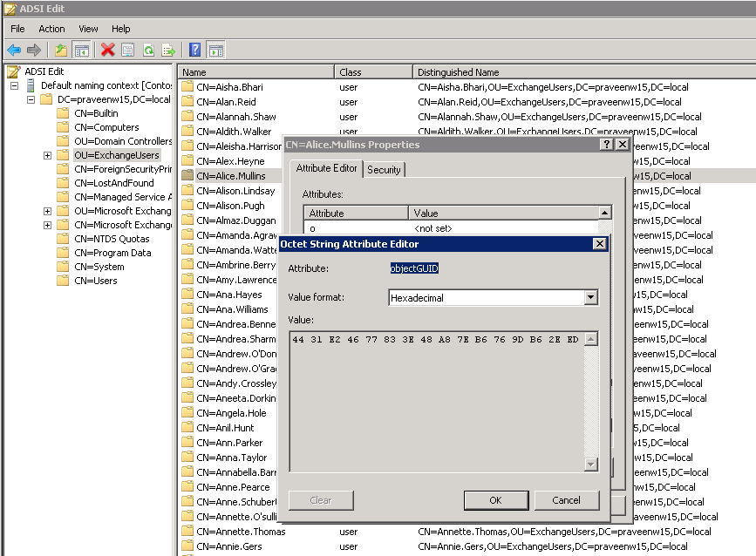Viewport: 756px width, 556px height.
Task: Click the red Delete X toolbar icon
Action: tap(108, 50)
